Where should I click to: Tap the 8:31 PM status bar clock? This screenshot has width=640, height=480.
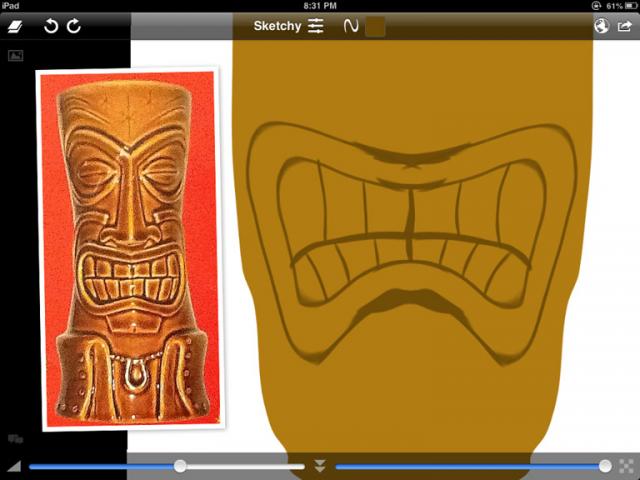click(320, 6)
